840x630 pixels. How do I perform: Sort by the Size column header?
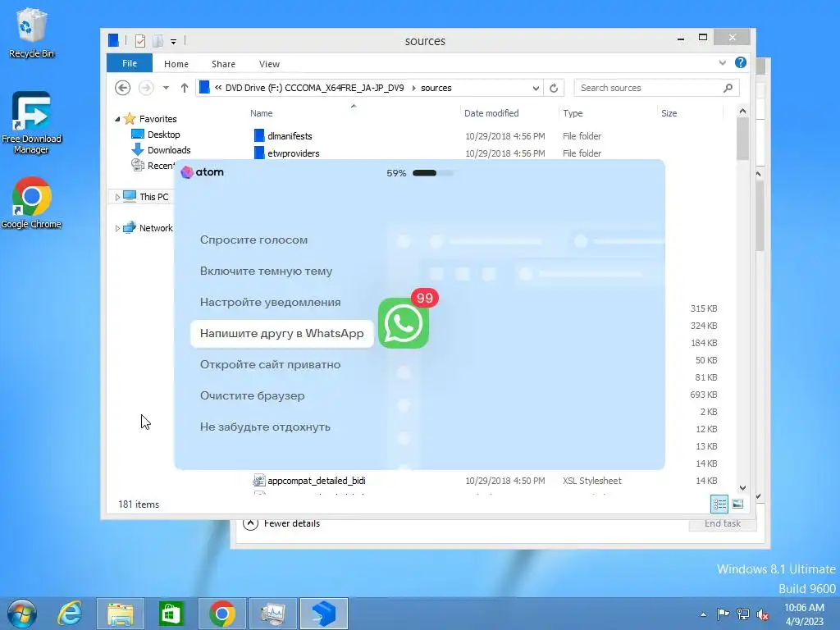[x=669, y=113]
